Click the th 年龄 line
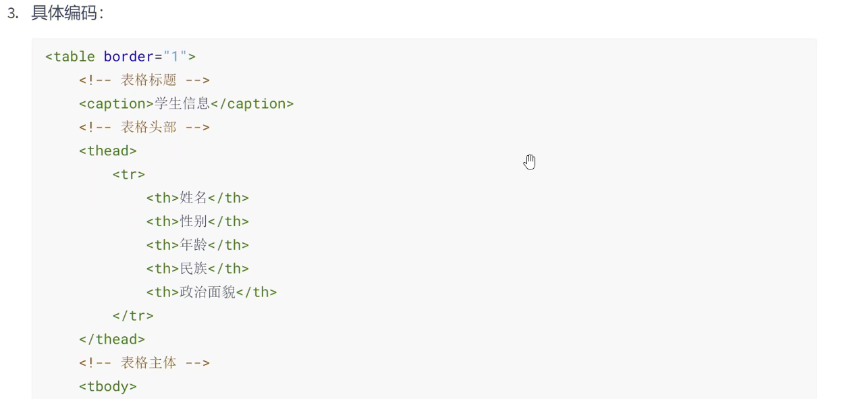Screen dimensions: 868x399 (x=198, y=245)
